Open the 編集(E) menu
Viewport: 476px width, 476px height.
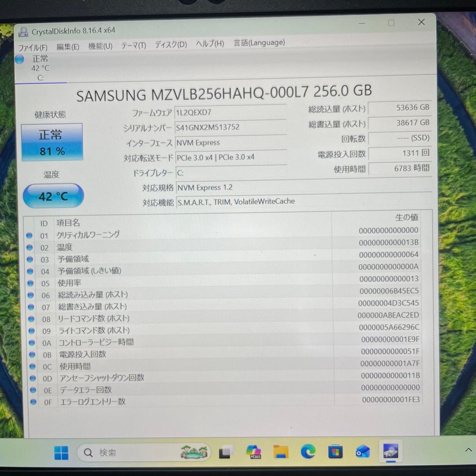68,47
